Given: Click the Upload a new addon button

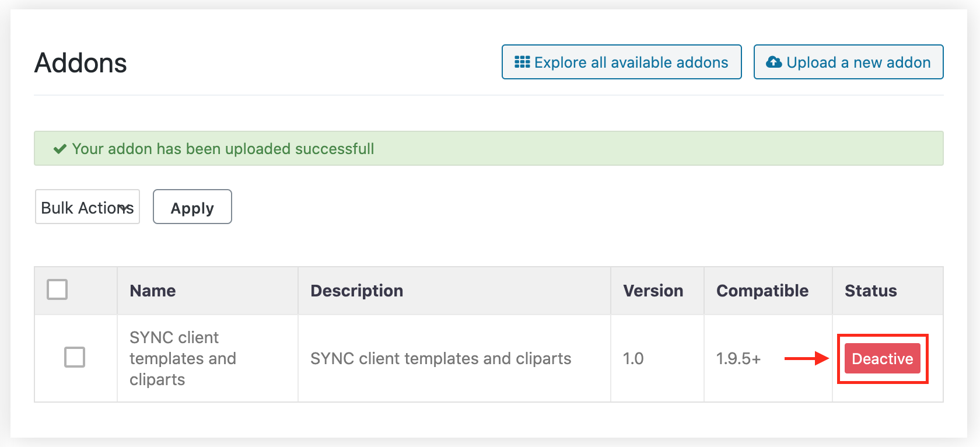Looking at the screenshot, I should [849, 62].
